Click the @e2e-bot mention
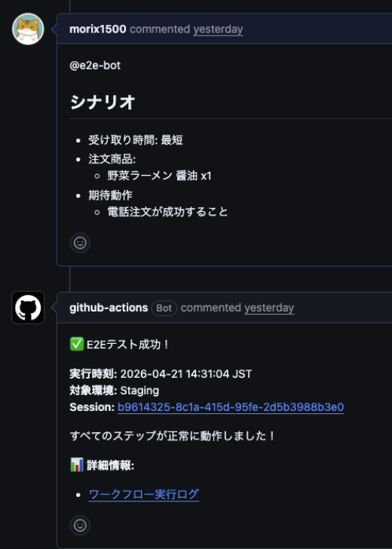This screenshot has height=549, width=392. 95,66
